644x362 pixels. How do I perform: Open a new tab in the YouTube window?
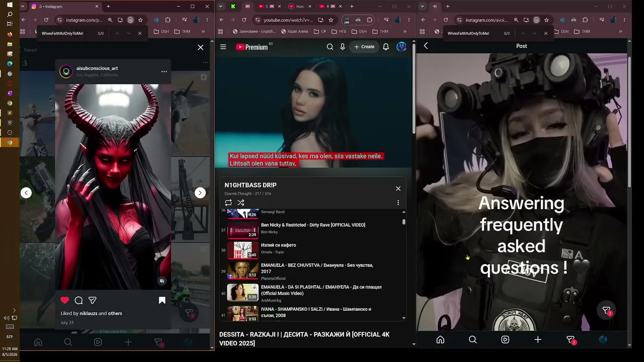(352, 7)
